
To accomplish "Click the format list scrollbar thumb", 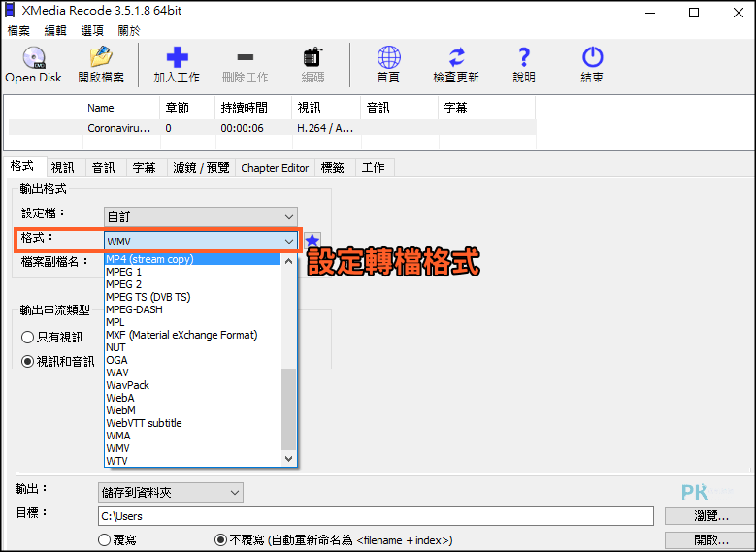I will [x=288, y=408].
